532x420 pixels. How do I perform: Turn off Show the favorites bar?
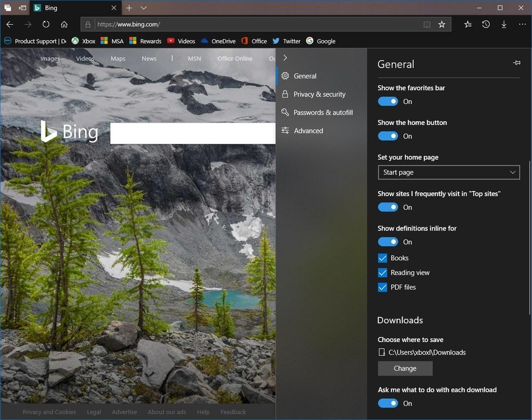click(x=388, y=101)
